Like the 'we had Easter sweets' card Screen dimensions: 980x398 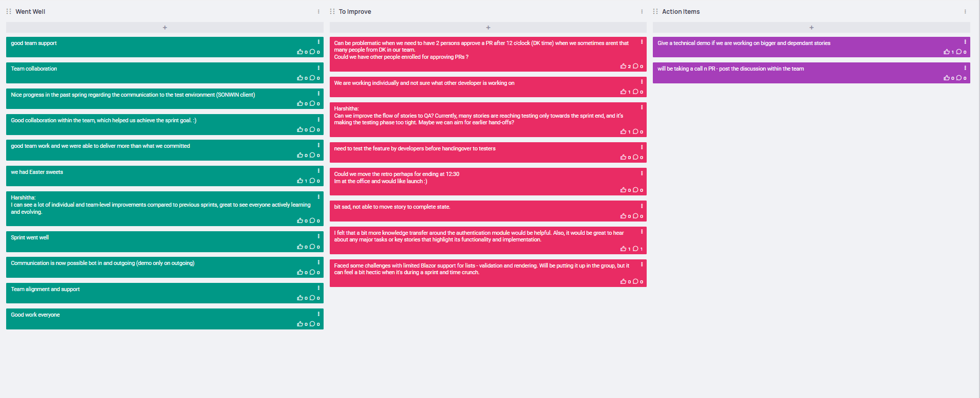[x=300, y=181]
